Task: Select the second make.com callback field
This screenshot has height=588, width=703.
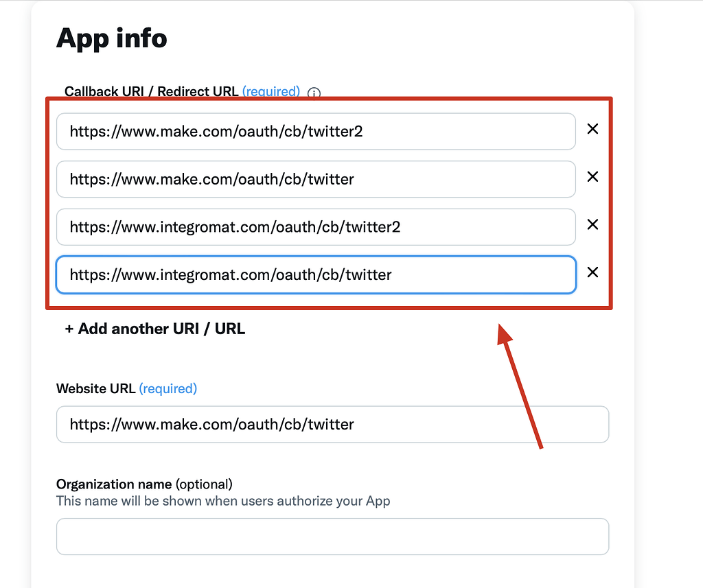Action: (x=315, y=179)
